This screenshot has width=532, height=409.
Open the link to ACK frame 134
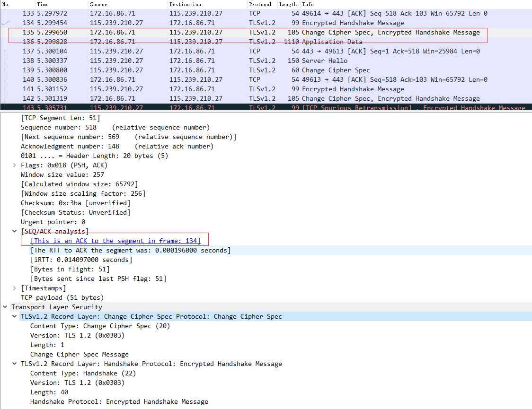click(115, 241)
